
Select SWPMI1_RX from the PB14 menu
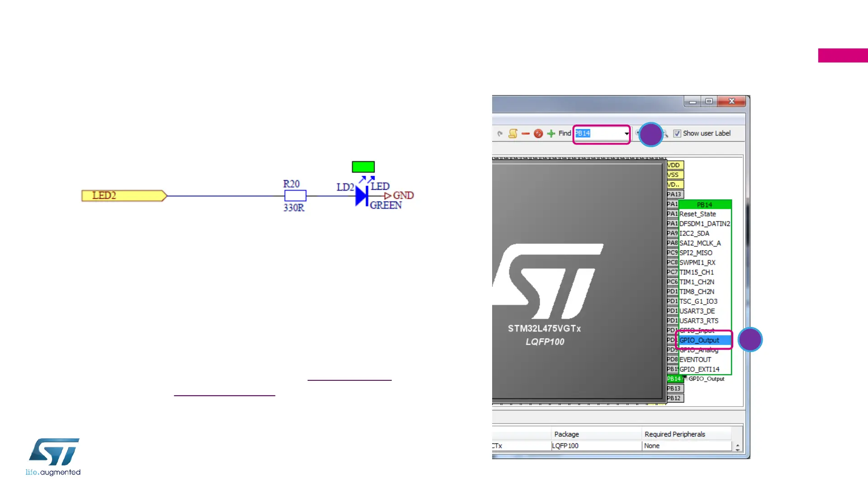705,263
